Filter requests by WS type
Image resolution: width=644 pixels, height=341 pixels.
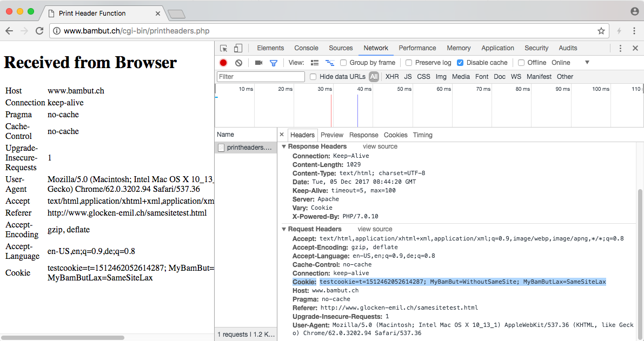(x=516, y=77)
